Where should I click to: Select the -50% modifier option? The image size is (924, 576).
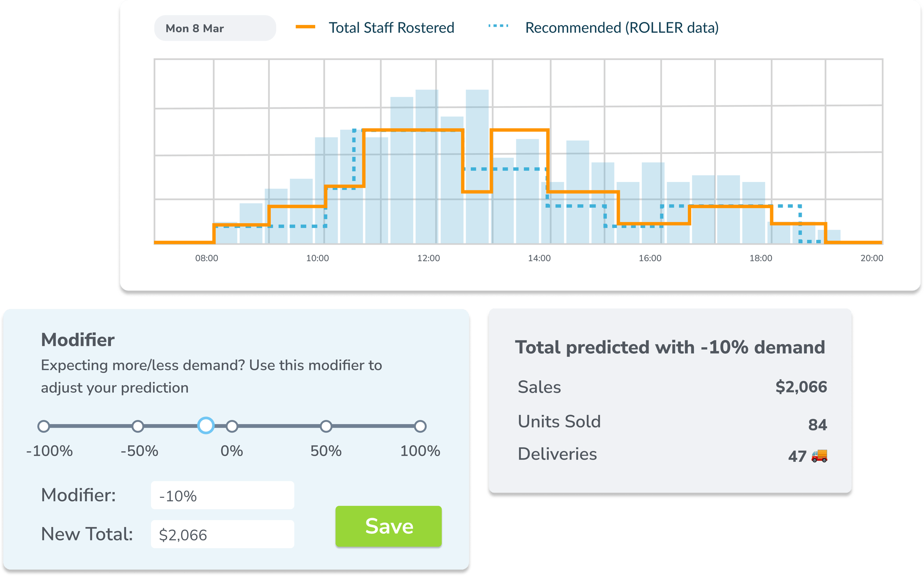pyautogui.click(x=137, y=427)
